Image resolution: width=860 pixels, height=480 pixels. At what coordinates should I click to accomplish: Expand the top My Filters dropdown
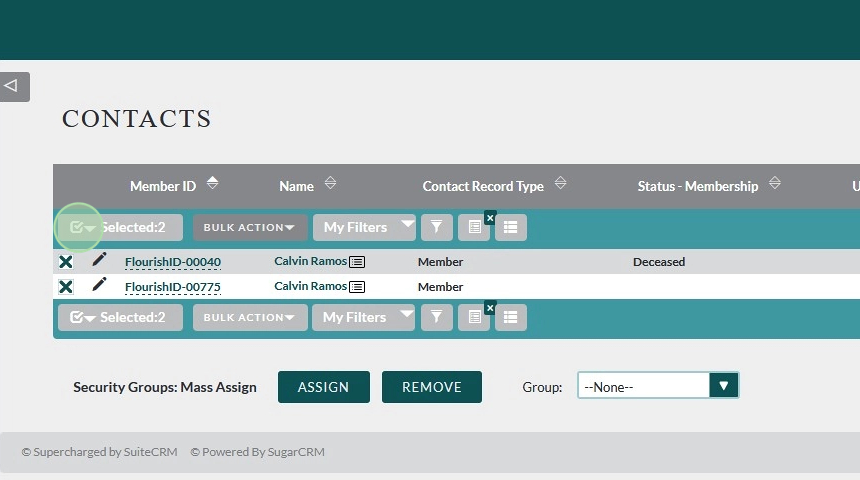pos(363,228)
